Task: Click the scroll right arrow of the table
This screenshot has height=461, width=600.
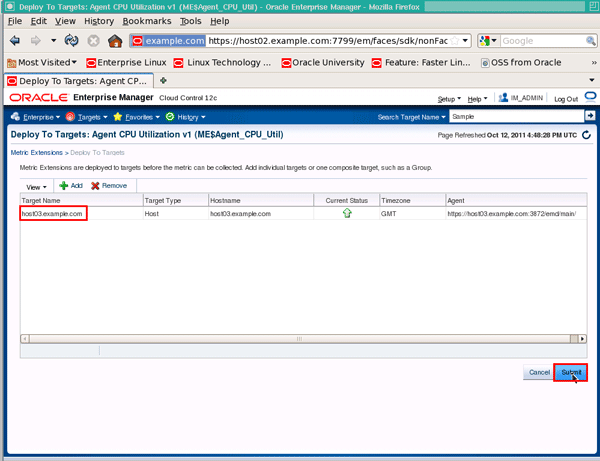Action: pos(582,339)
